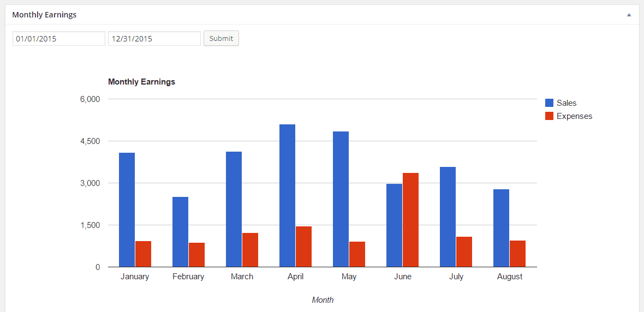
Task: Select the Sales legend label
Action: coord(567,103)
